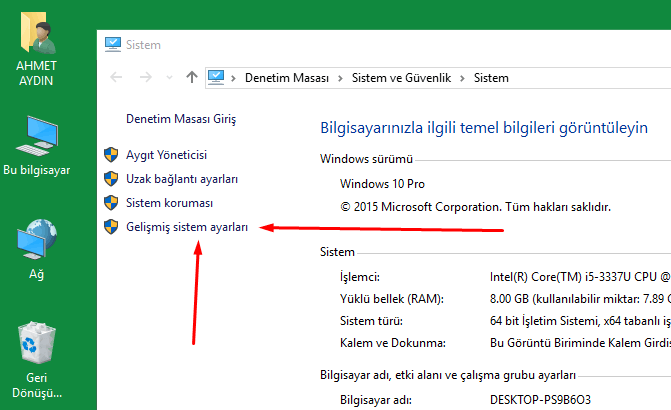
Task: Click the Bilgisayarınızla ilgili temel bilgileri heading
Action: 484,128
